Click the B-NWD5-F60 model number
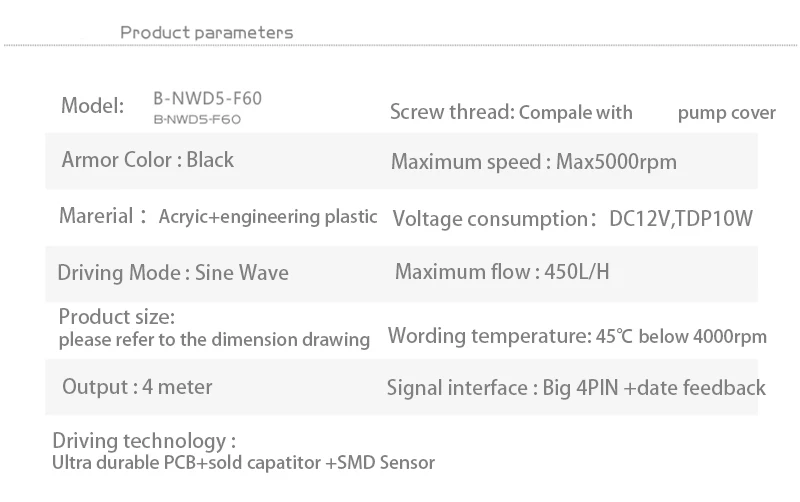Viewport: 800px width, 502px height. click(208, 98)
